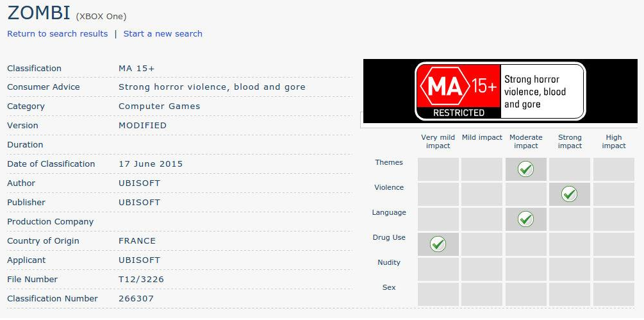Screen dimensions: 644x320
Task: Click the Very mild impact column header
Action: [438, 141]
